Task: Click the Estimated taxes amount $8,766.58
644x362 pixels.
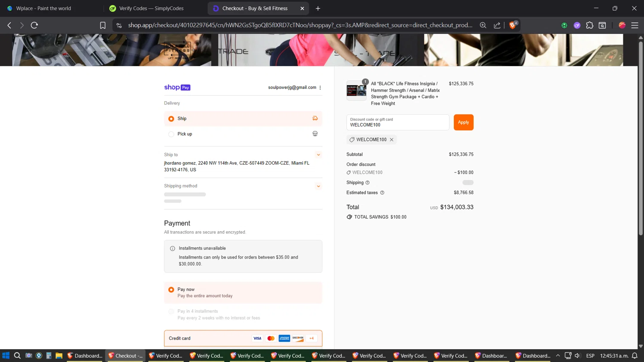Action: (464, 193)
